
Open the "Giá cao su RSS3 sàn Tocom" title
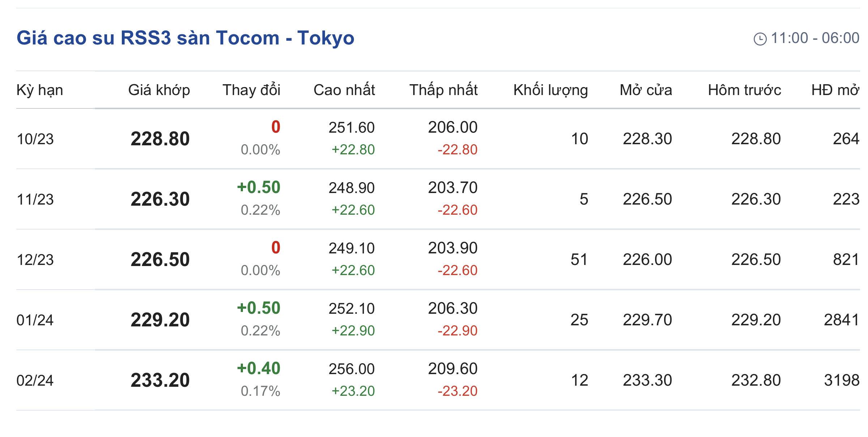pyautogui.click(x=185, y=38)
